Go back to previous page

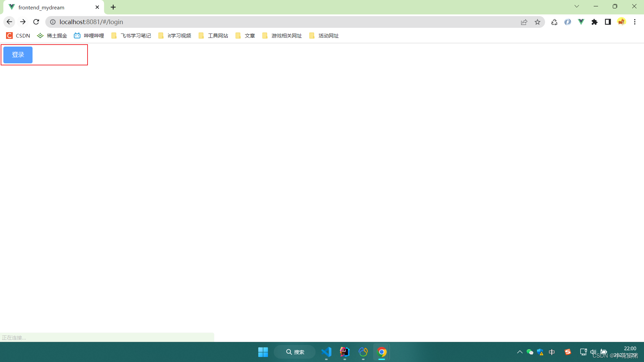tap(9, 22)
